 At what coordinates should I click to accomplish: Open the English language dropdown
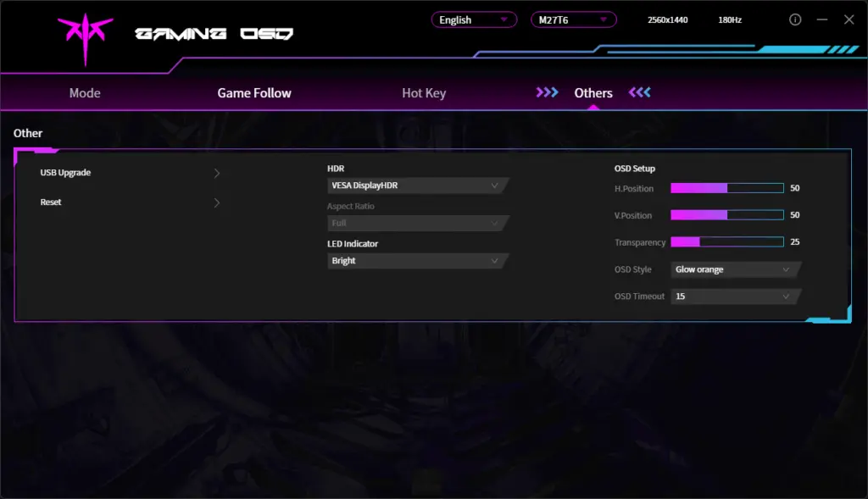[474, 19]
